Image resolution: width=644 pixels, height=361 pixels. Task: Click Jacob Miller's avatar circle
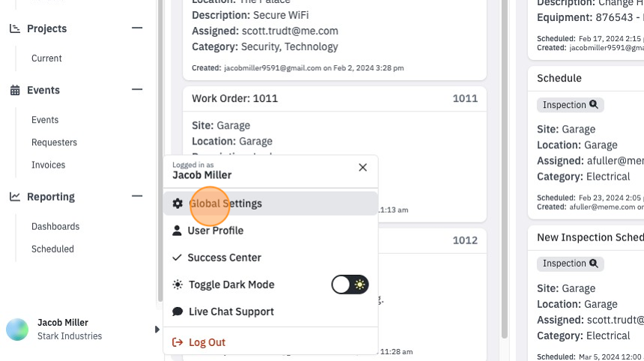click(17, 330)
